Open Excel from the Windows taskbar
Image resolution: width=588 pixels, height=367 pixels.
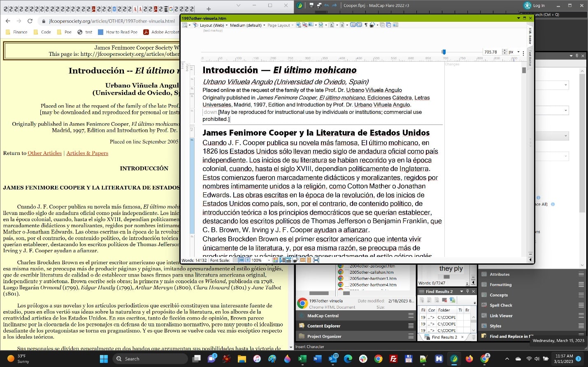302,359
